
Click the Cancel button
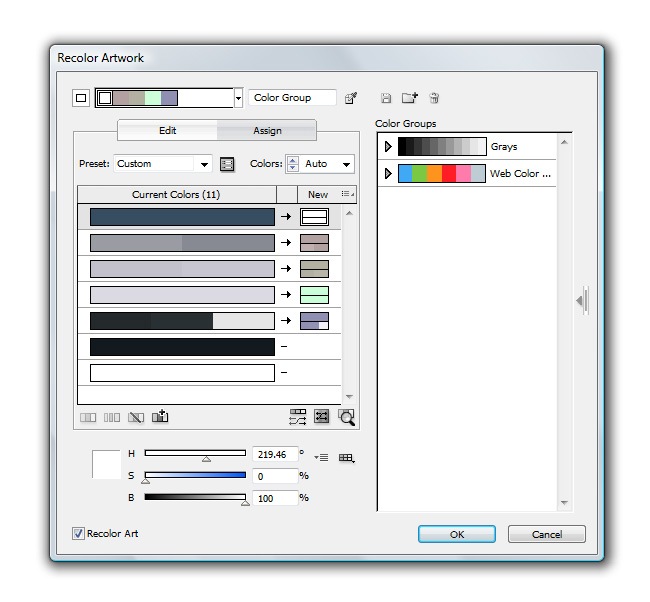[x=546, y=534]
